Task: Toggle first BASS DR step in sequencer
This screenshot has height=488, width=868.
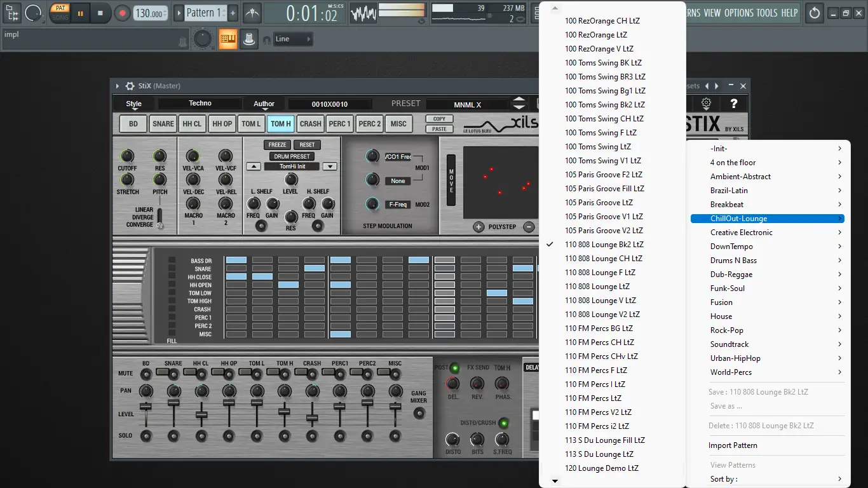Action: coord(236,260)
